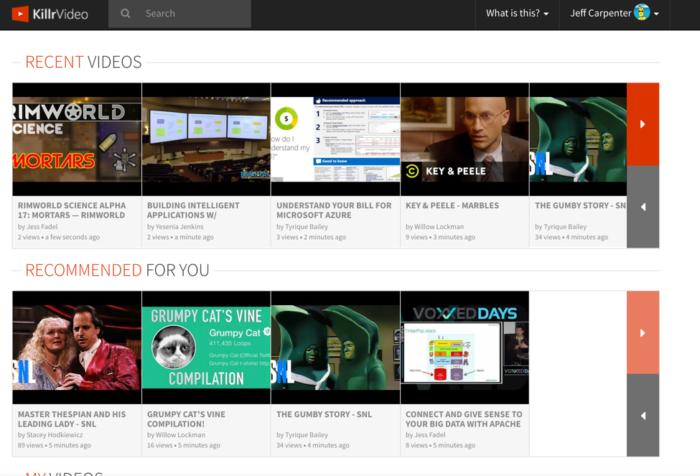Click the 'Rimworld Science Alpha 17' title link
The height and width of the screenshot is (476, 700).
72,210
